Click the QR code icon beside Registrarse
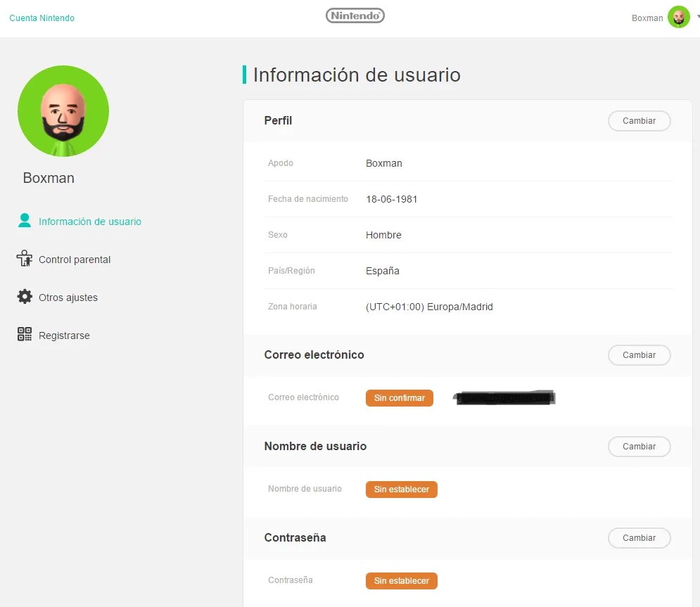The width and height of the screenshot is (700, 607). coord(25,335)
